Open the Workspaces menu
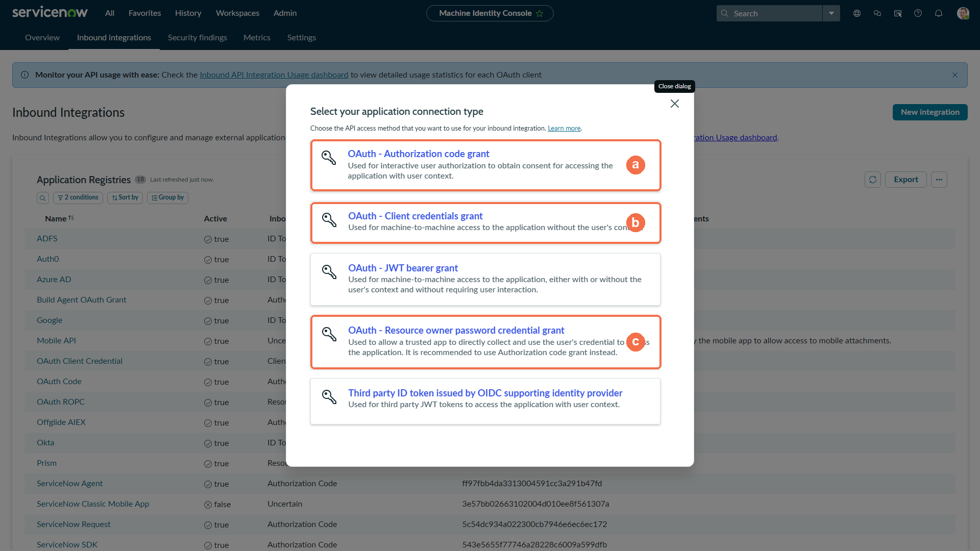980x551 pixels. click(x=238, y=13)
